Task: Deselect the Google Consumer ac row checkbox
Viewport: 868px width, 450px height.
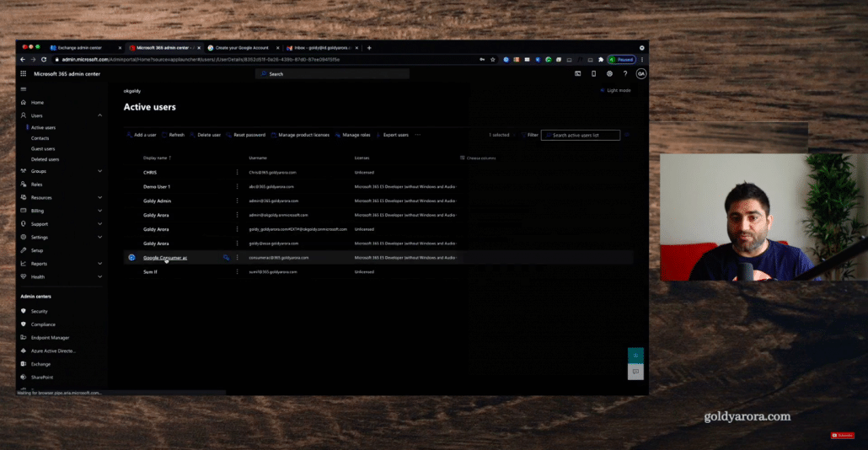Action: tap(131, 257)
